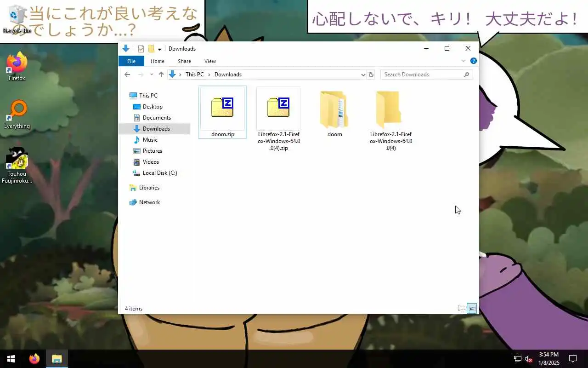
Task: Go up one folder level
Action: tap(161, 75)
